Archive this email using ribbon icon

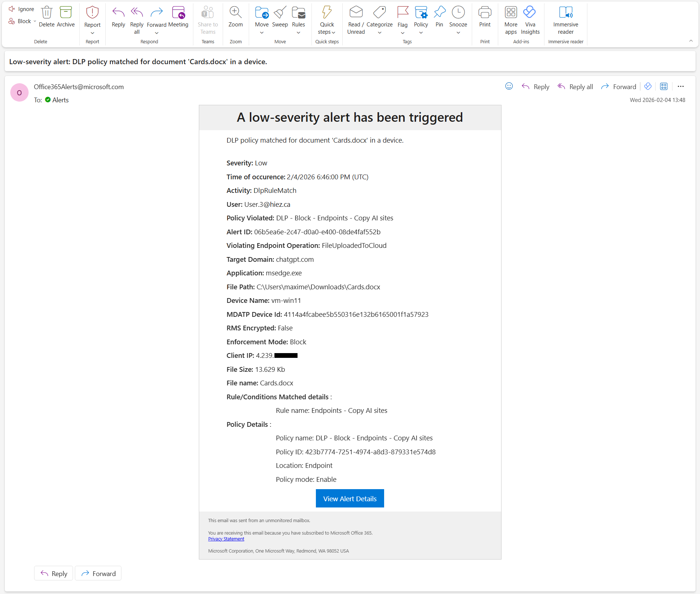(x=66, y=13)
